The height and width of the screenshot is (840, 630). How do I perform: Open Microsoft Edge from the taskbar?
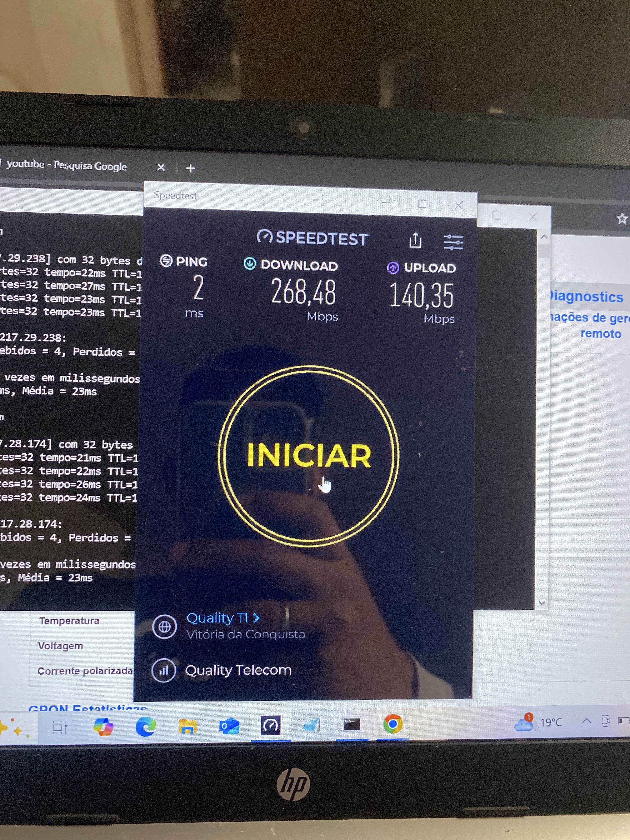145,726
